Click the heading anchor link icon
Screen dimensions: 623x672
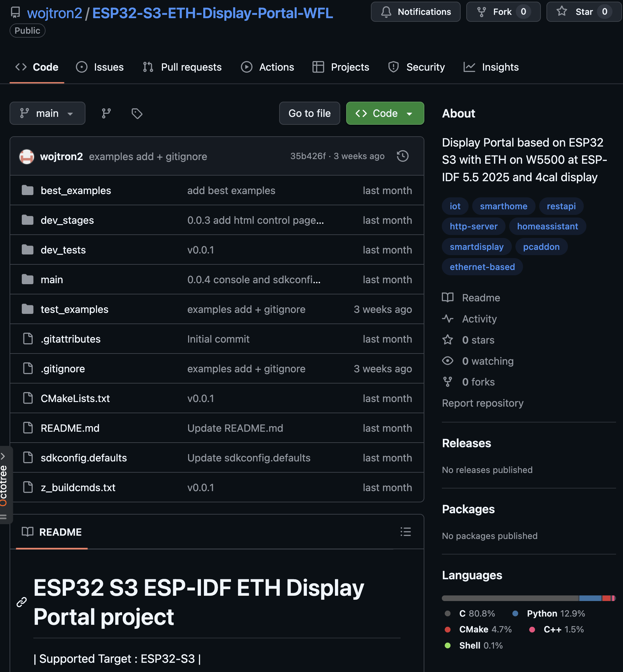click(x=21, y=602)
